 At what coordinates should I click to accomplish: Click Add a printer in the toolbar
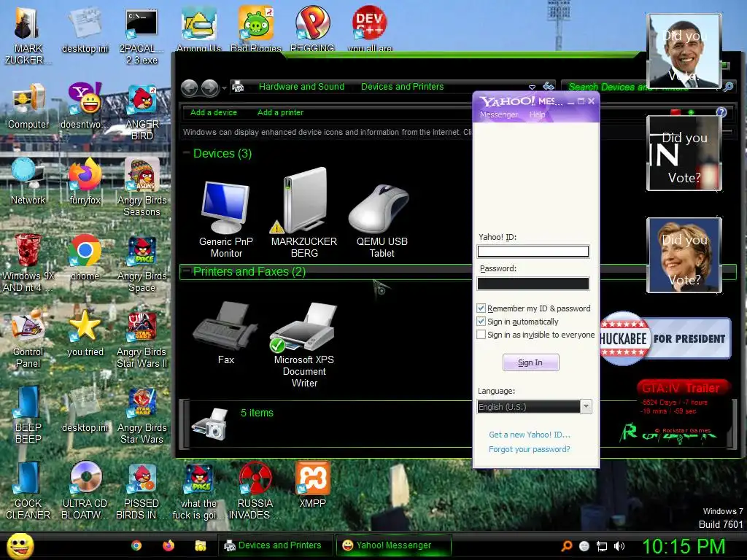coord(280,112)
